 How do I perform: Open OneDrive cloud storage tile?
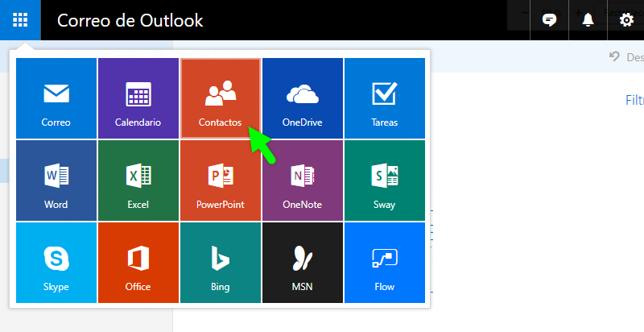point(303,98)
